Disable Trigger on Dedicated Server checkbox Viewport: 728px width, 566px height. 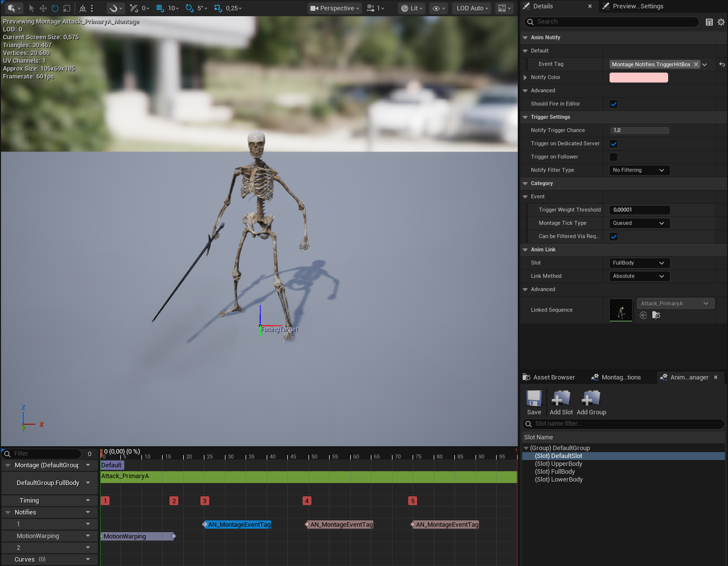click(x=614, y=144)
